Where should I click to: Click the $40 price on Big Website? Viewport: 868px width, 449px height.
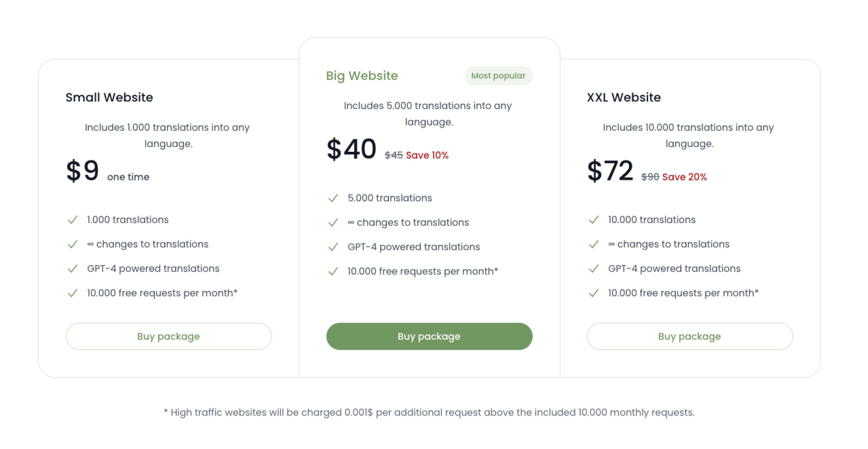351,149
